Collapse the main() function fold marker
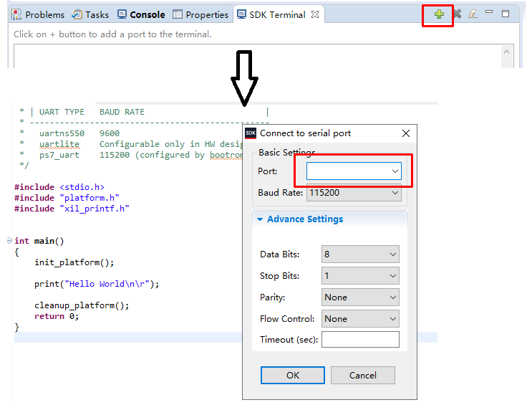The width and height of the screenshot is (532, 405). [x=9, y=241]
